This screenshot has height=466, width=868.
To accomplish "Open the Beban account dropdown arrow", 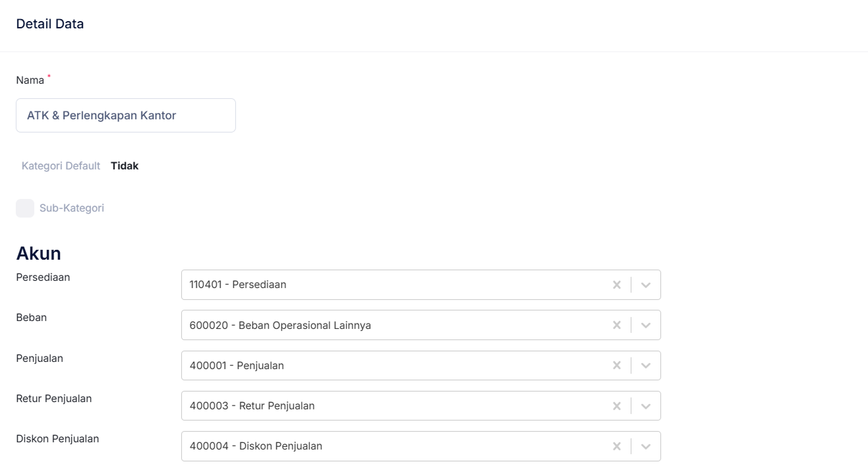I will pyautogui.click(x=646, y=325).
